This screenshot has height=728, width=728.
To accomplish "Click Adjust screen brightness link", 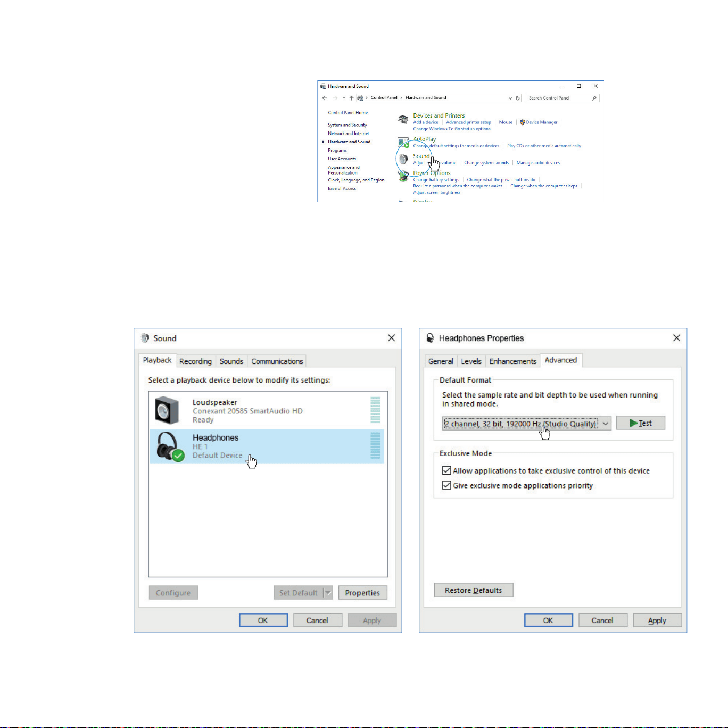I will point(437,192).
